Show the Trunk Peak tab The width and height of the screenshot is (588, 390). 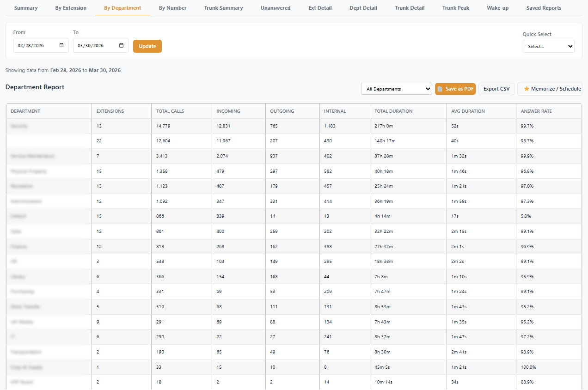455,8
